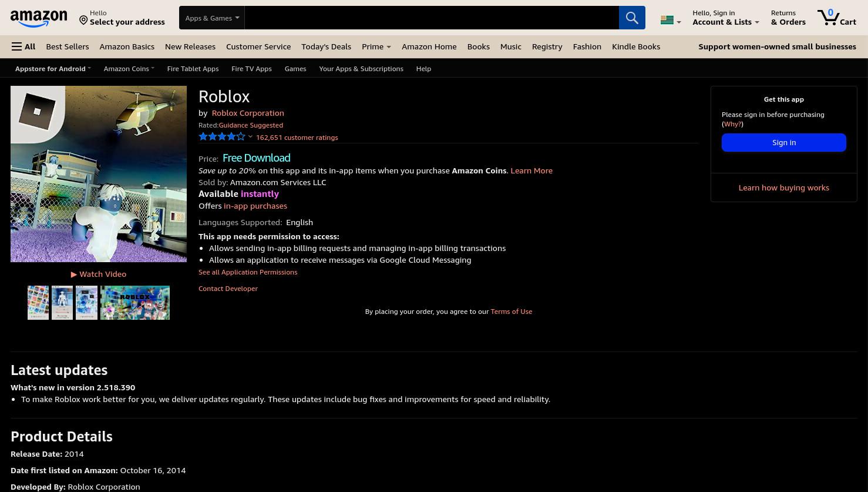Click Guidance Suggested rating link
Image resolution: width=868 pixels, height=492 pixels.
click(251, 125)
